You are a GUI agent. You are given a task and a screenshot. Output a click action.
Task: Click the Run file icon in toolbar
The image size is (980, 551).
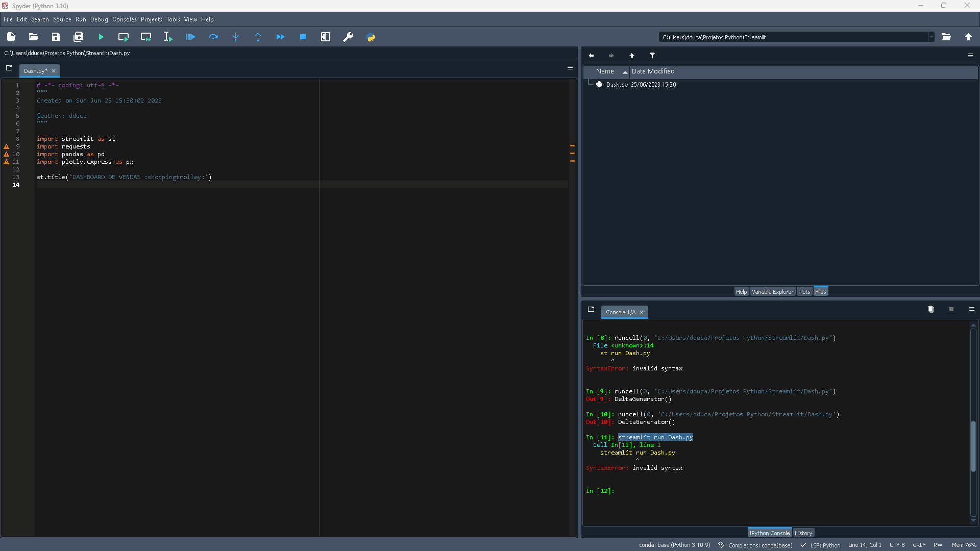[101, 37]
